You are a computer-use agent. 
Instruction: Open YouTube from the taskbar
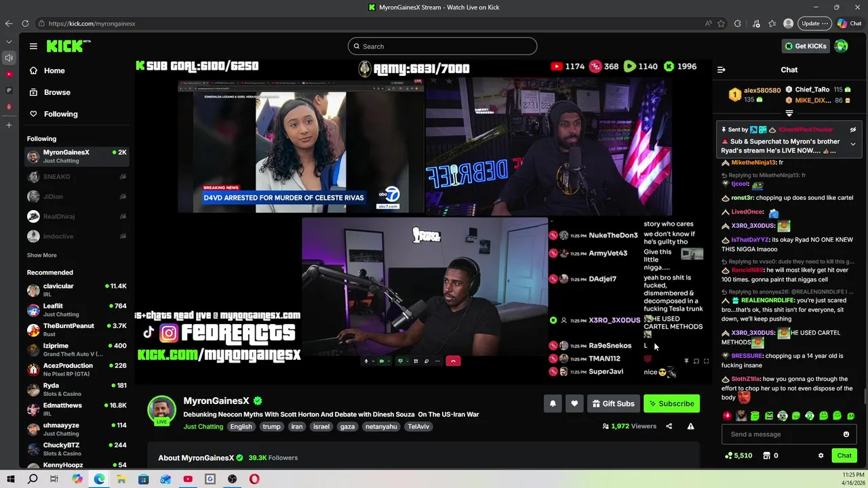188,479
